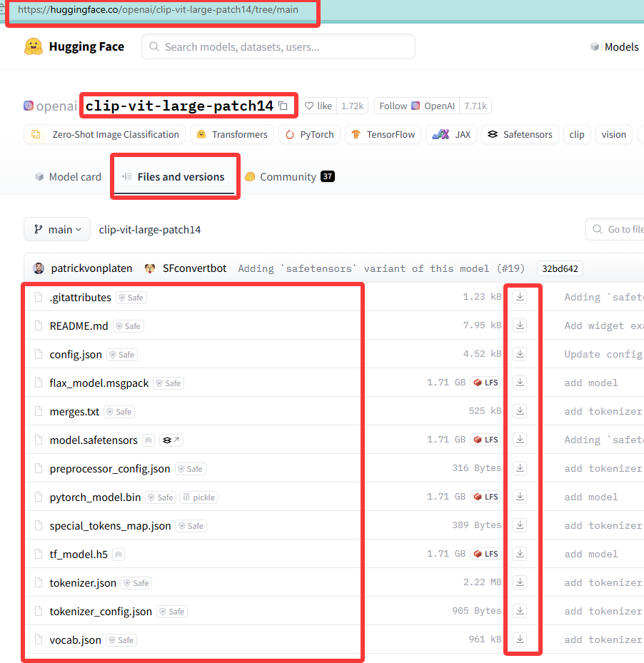This screenshot has height=663, width=644.
Task: View the 1.72k likes count
Action: coord(353,106)
